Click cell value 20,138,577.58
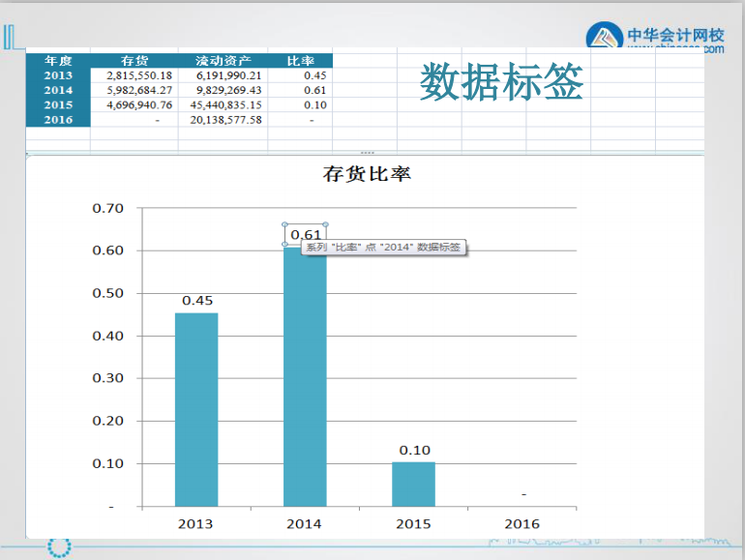 (225, 120)
